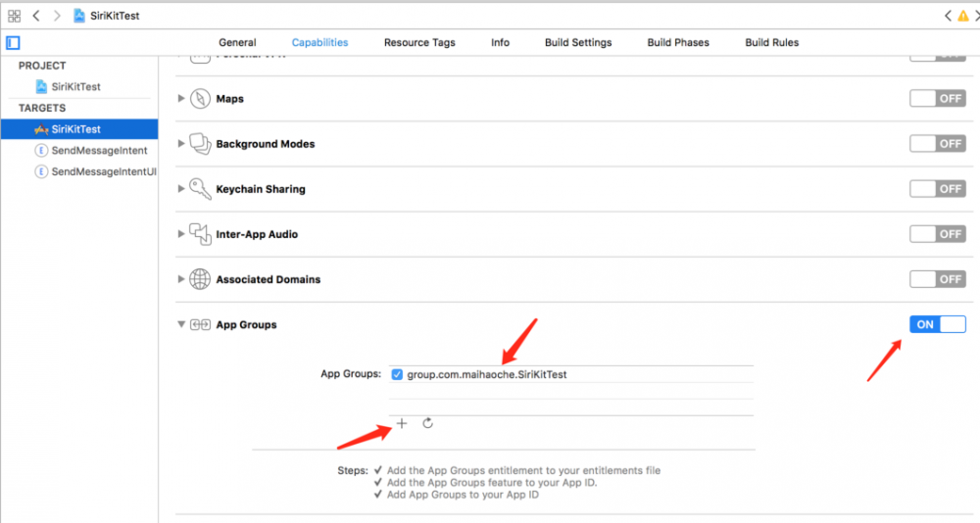980x523 pixels.
Task: Open the related items grid icon
Action: (x=14, y=16)
